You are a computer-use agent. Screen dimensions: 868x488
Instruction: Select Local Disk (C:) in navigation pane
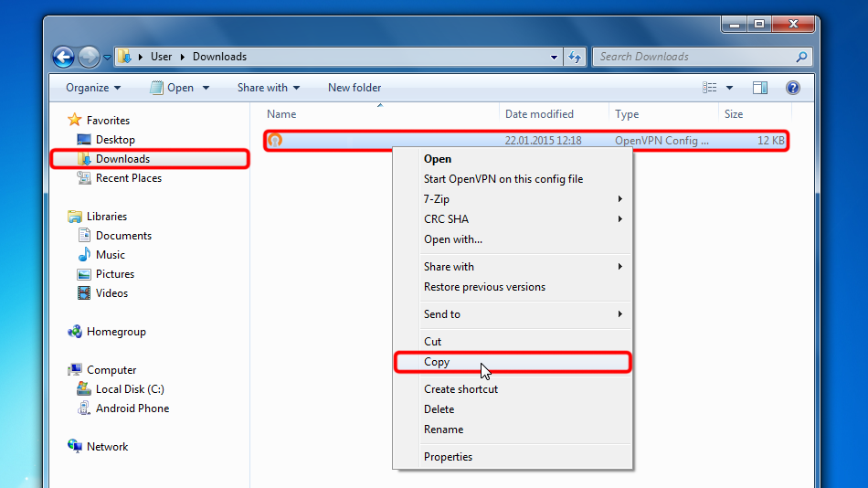(130, 389)
